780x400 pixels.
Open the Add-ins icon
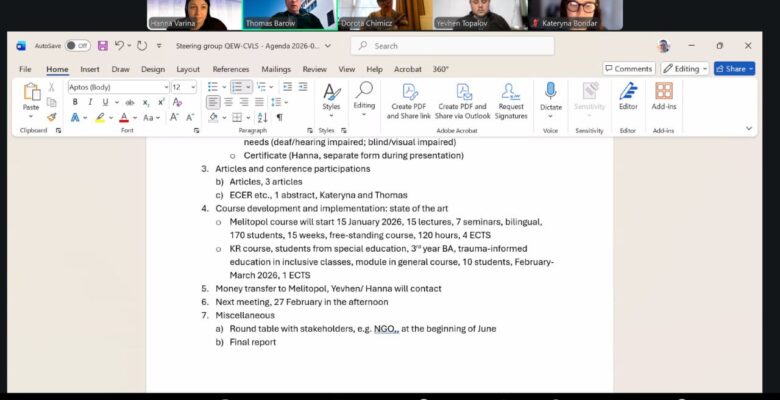tap(663, 98)
